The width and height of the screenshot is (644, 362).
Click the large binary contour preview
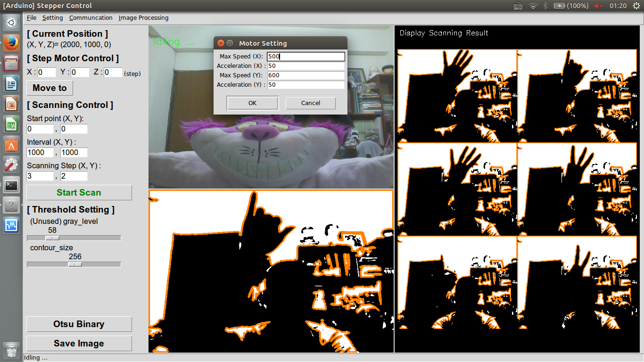[271, 271]
